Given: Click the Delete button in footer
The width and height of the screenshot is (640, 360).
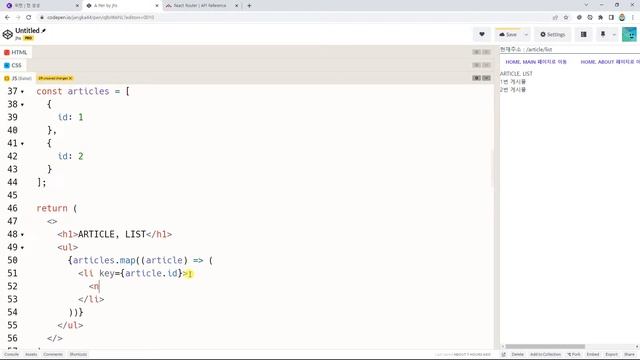Looking at the screenshot, I should pos(517,354).
